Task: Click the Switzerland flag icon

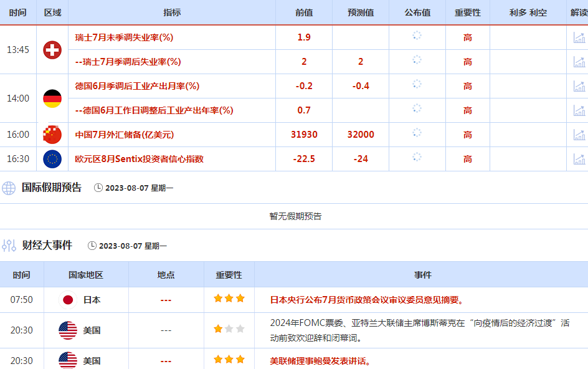Action: (x=52, y=50)
